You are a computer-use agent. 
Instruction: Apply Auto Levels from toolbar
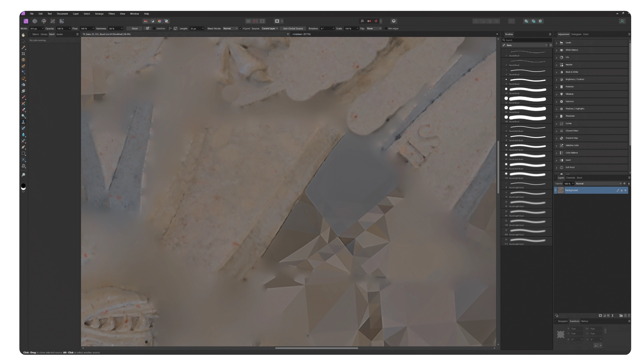click(145, 21)
